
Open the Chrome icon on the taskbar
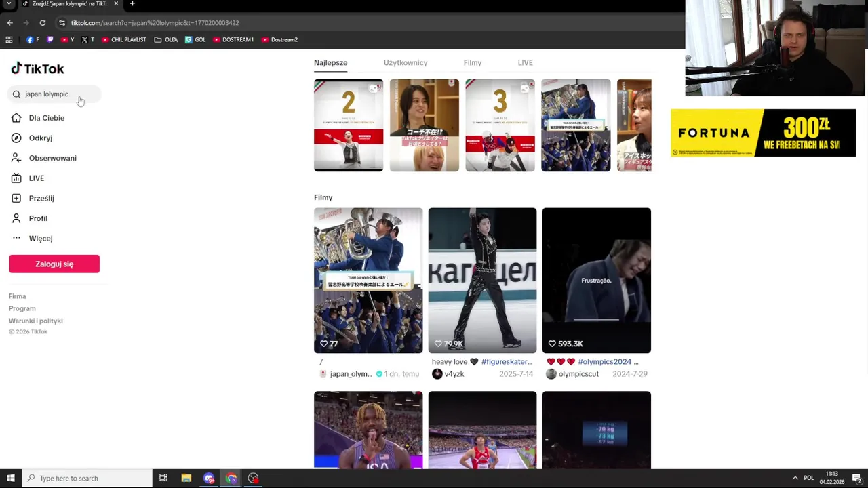pos(231,478)
